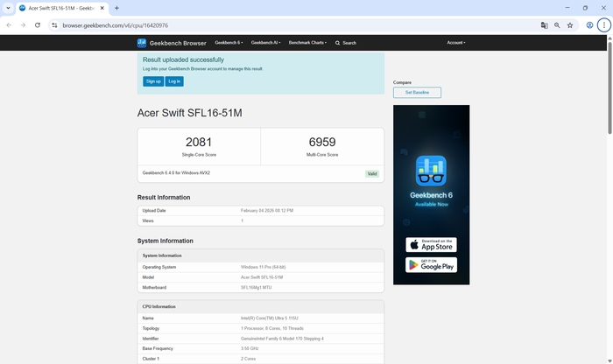
Task: Open a new tab with plus icon
Action: click(116, 8)
